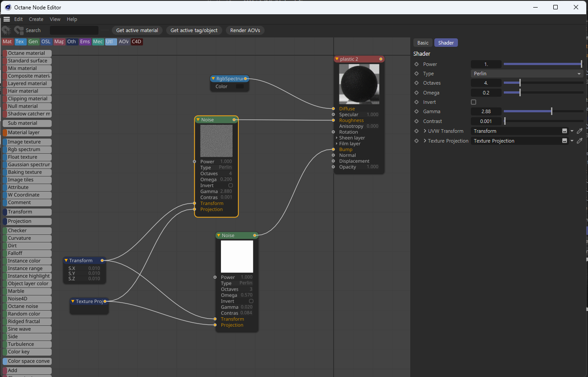Click output pin of Transform node
This screenshot has width=588, height=377.
[x=102, y=260]
